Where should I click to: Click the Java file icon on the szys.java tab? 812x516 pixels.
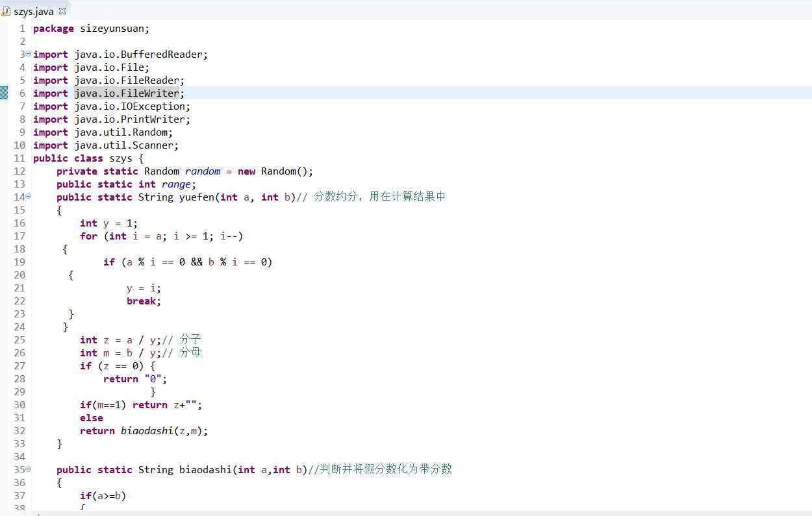[7, 11]
